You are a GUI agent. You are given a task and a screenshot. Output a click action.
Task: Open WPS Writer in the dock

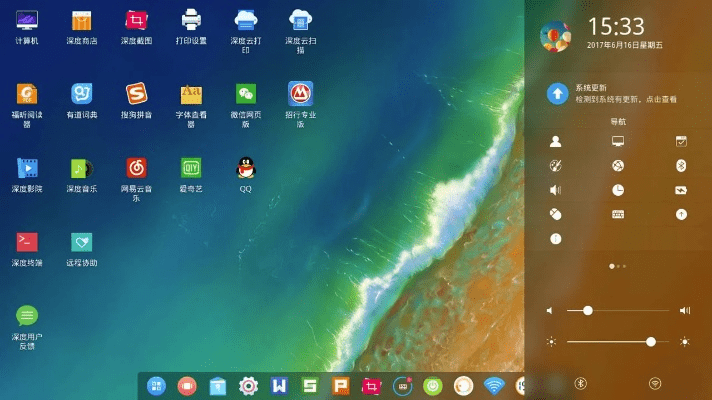click(x=280, y=385)
